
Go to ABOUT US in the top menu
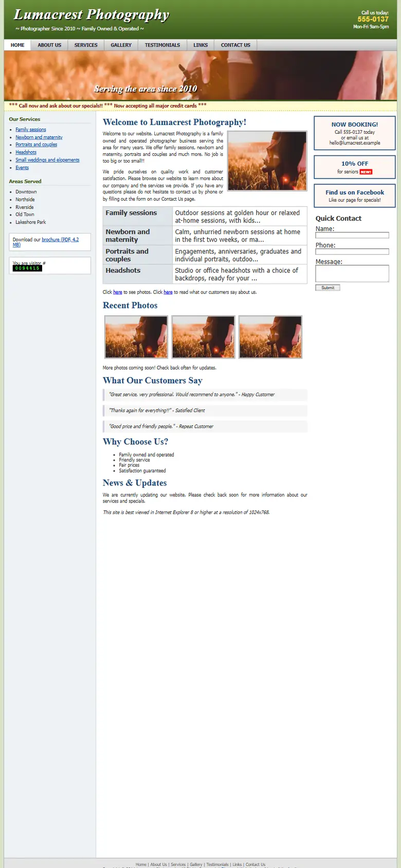click(49, 45)
